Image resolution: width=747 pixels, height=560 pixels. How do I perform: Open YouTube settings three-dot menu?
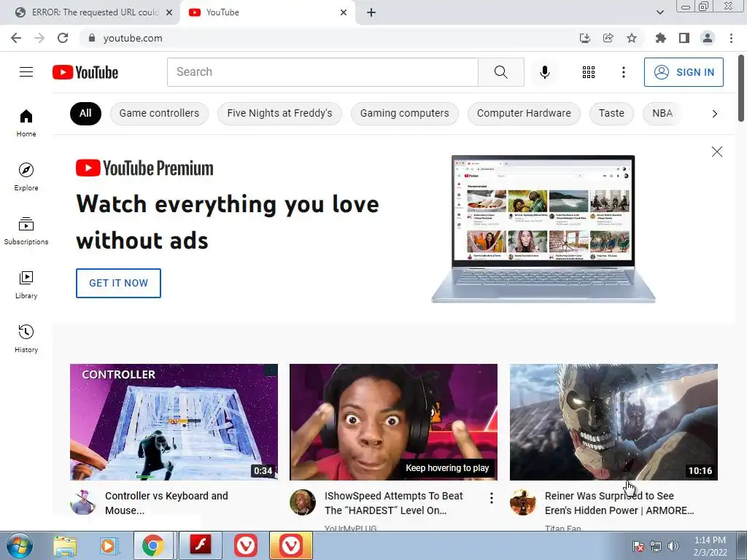point(623,72)
